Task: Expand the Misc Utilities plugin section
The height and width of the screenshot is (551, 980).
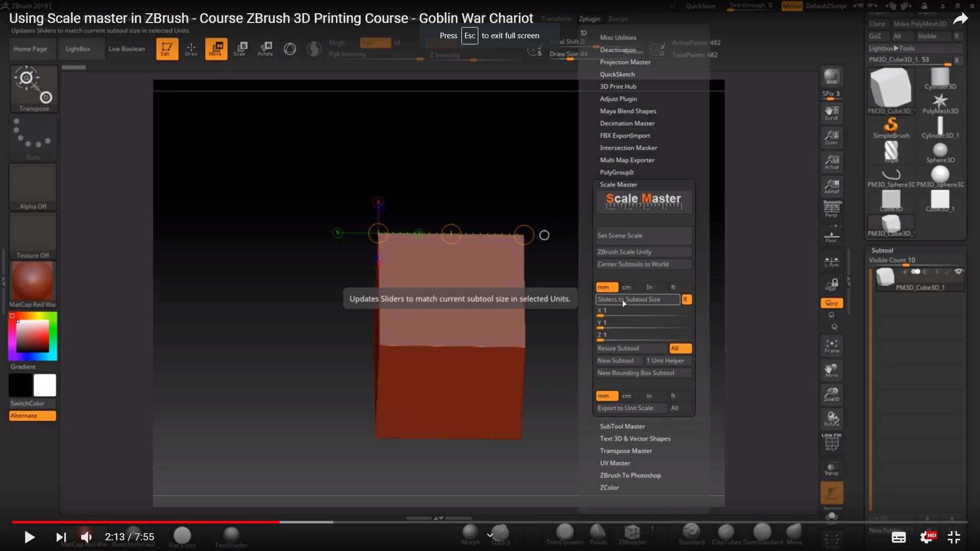Action: [x=618, y=38]
